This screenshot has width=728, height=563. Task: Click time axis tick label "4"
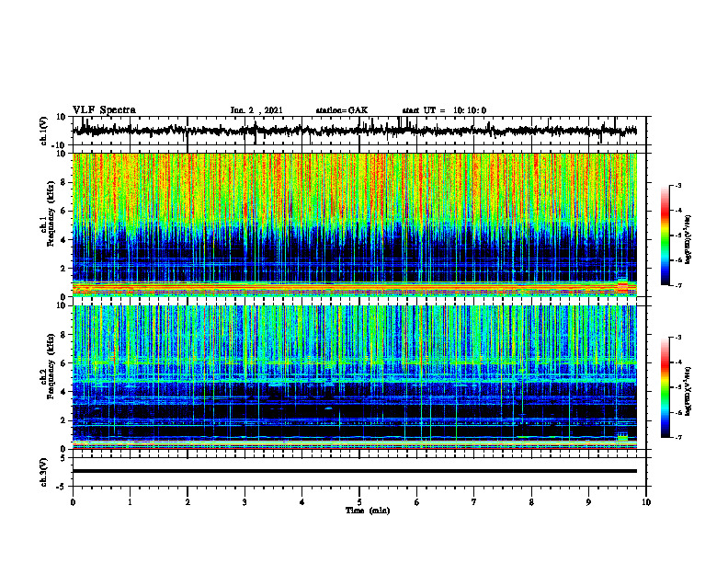pos(302,502)
